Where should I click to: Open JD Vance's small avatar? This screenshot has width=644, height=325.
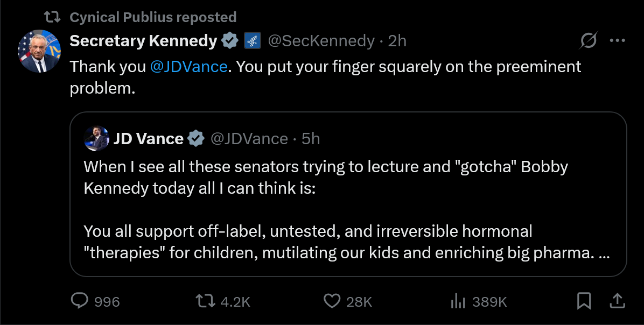(97, 139)
